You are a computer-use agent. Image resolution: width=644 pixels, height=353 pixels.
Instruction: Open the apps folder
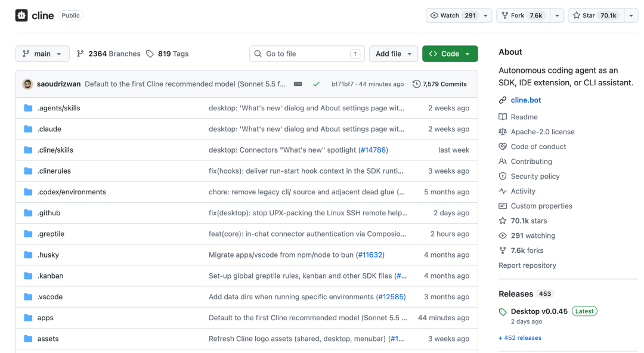tap(45, 318)
